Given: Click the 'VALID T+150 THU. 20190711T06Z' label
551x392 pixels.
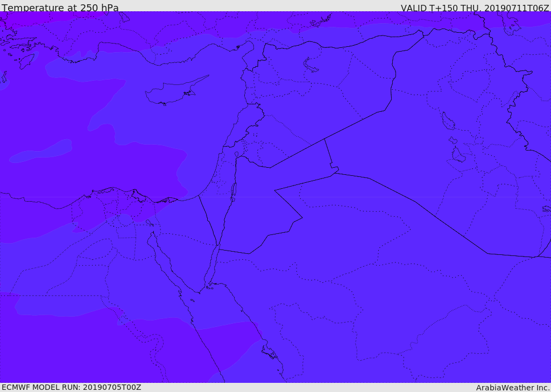Looking at the screenshot, I should (x=475, y=8).
